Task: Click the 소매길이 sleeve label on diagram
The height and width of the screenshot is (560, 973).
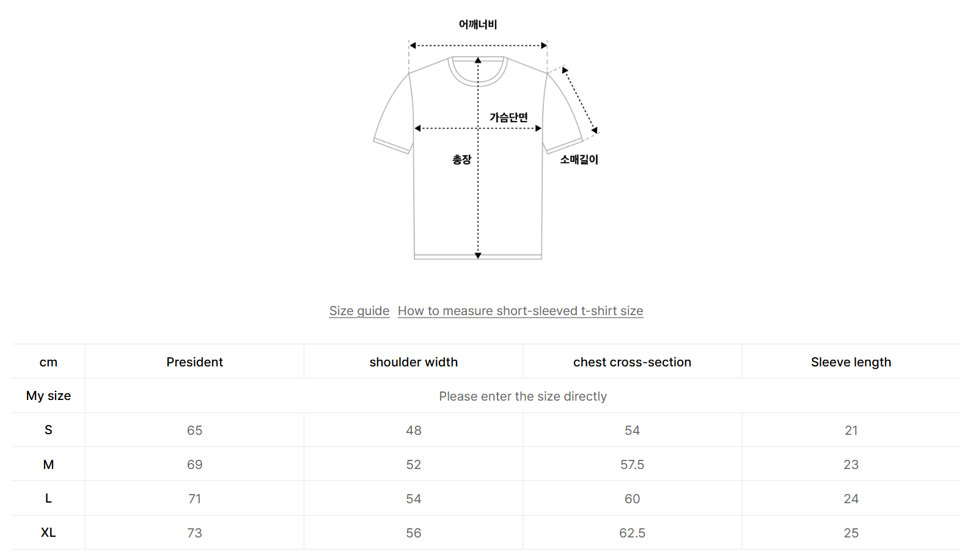Action: point(579,159)
